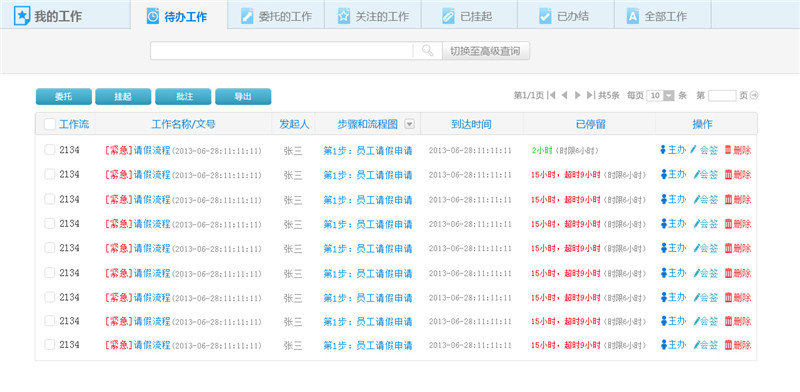Focus the search text field
800x392 pixels.
(x=282, y=51)
